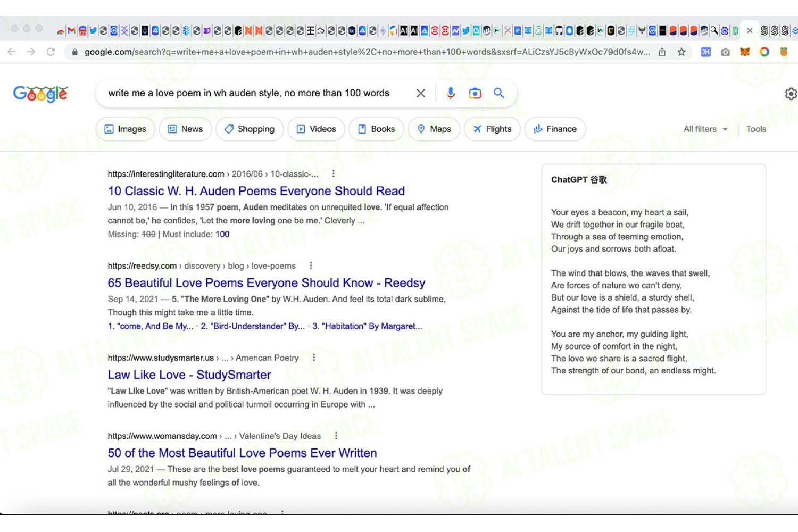
Task: Start voice search with the microphone
Action: click(451, 93)
